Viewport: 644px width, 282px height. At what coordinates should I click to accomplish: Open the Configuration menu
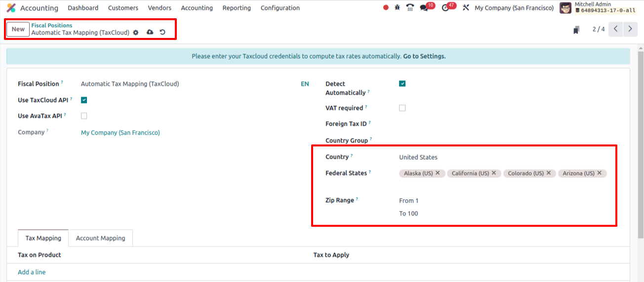point(280,8)
